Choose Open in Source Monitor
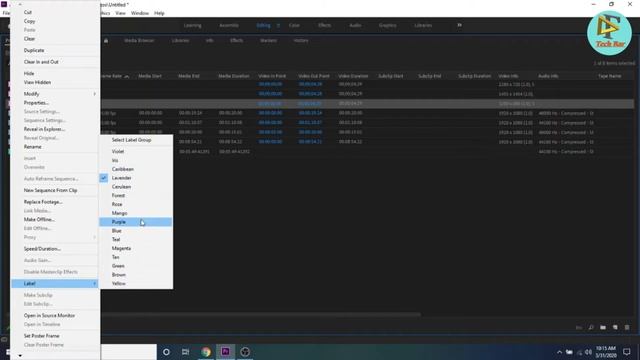Viewport: 640px width, 360px height. tap(49, 316)
